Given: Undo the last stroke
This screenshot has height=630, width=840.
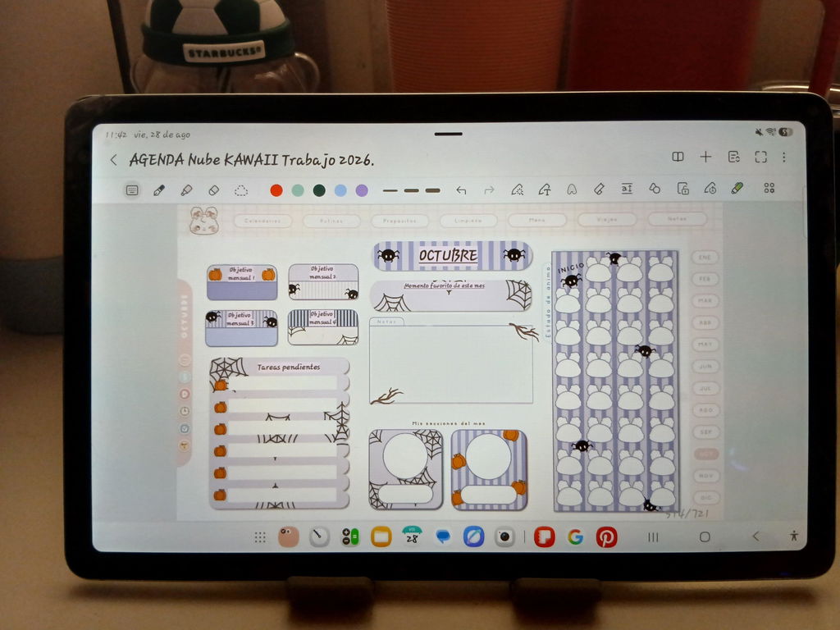Looking at the screenshot, I should (461, 190).
